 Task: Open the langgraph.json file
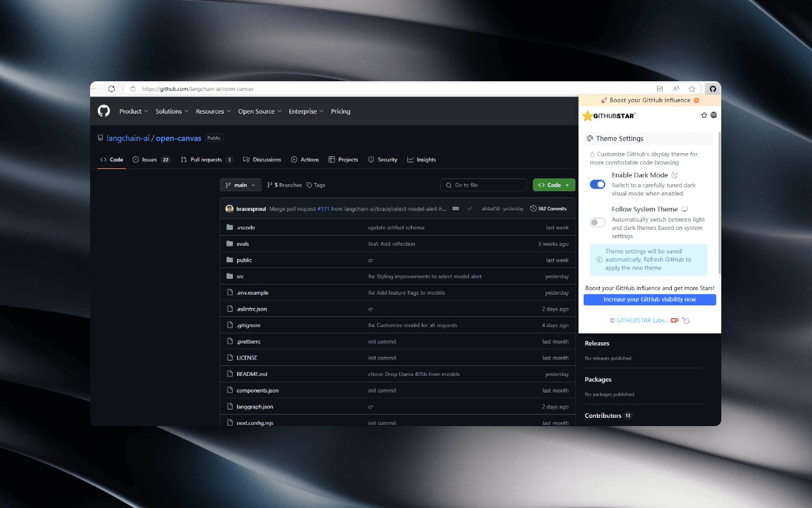pos(255,406)
